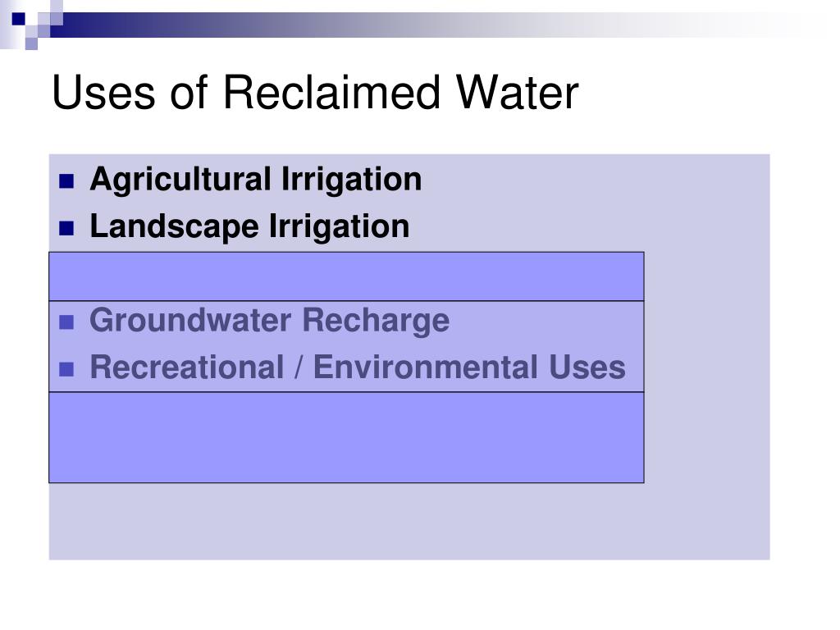Click the word Reclaimed in the title
840x630 pixels.
331,92
